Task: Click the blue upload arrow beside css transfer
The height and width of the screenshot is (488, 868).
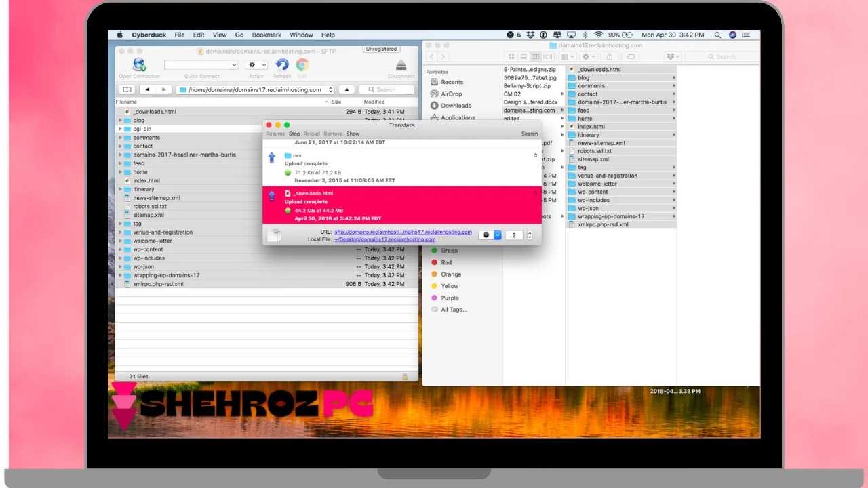Action: coord(272,157)
